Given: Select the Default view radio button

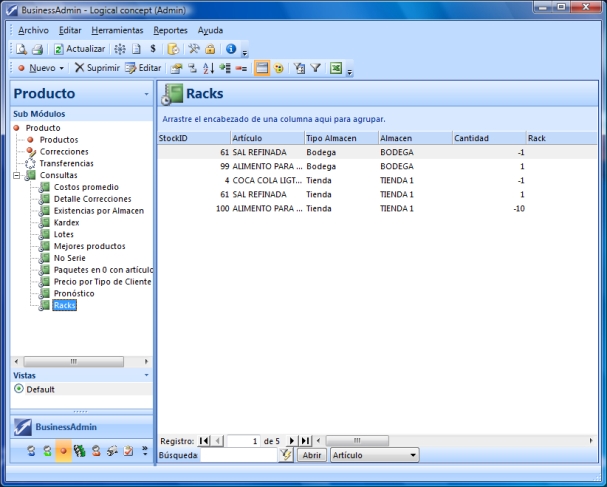Looking at the screenshot, I should click(x=18, y=389).
